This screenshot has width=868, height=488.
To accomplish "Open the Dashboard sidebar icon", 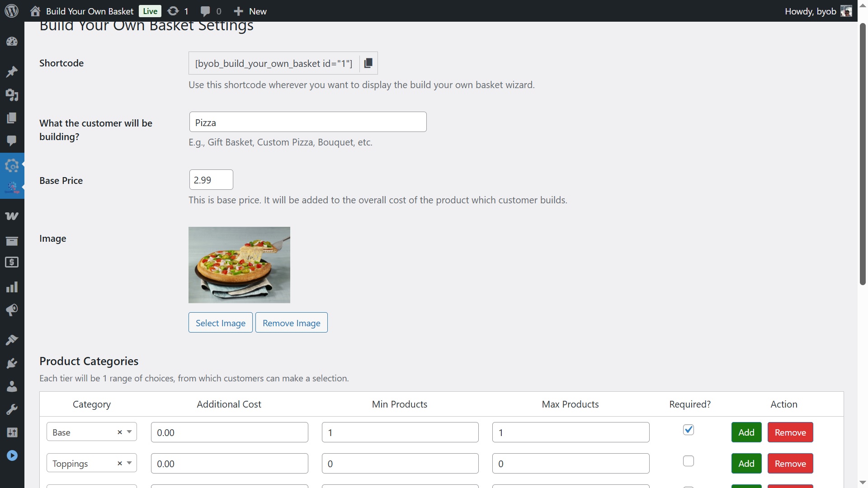I will coord(12,42).
